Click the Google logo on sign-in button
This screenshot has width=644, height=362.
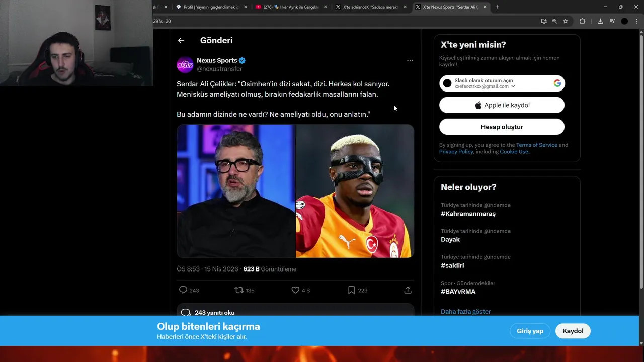tap(557, 83)
